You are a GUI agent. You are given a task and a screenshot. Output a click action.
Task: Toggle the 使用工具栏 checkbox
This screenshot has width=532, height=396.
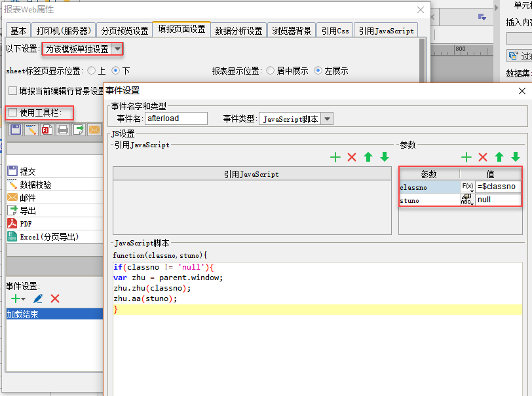(12, 112)
